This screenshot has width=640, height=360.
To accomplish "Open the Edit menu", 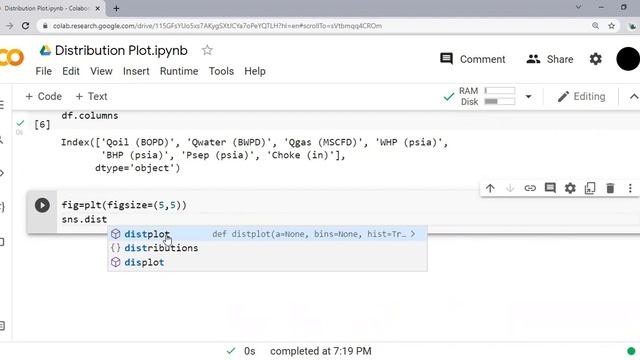I will (71, 71).
